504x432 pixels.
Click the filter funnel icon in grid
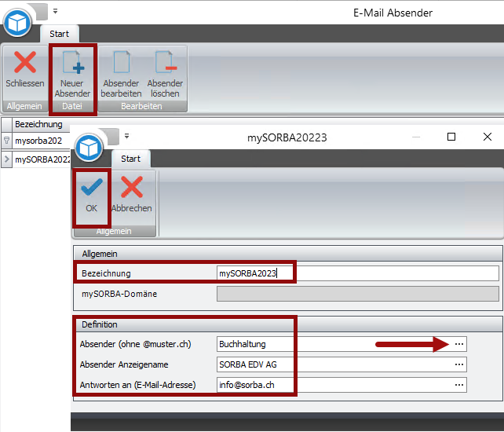point(6,141)
